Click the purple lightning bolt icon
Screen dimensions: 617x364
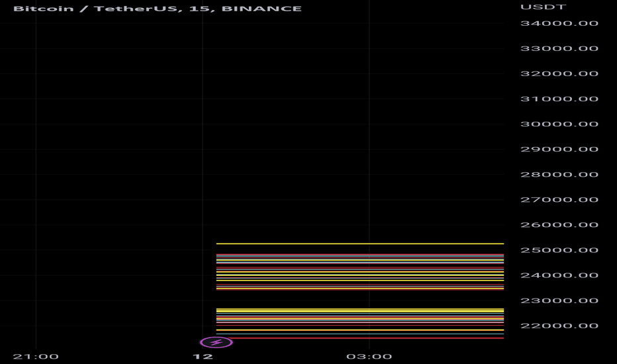[216, 342]
